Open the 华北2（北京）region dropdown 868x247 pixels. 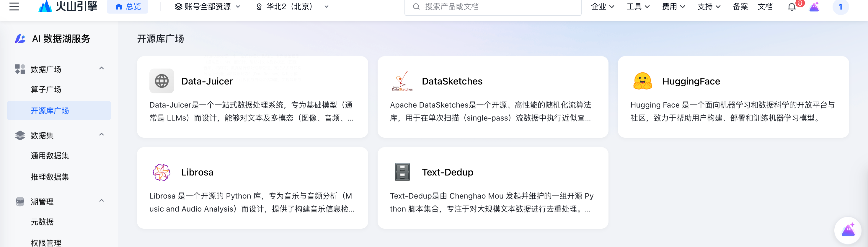(292, 7)
